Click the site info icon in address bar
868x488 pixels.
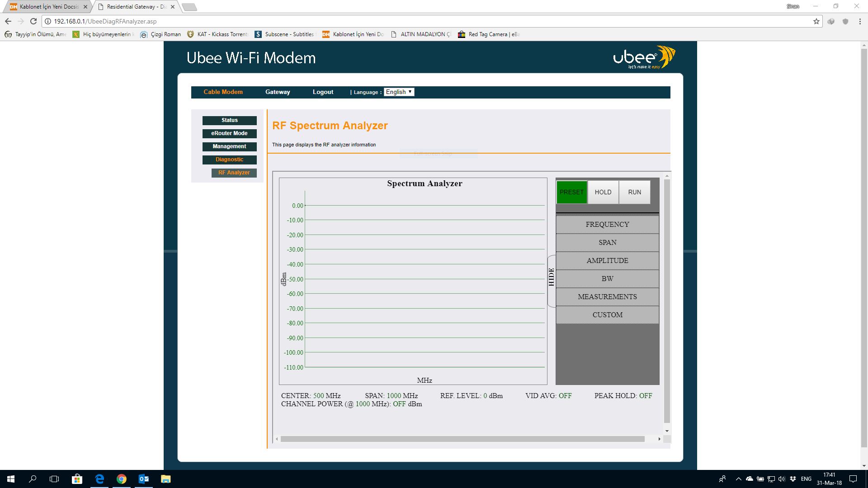(48, 21)
